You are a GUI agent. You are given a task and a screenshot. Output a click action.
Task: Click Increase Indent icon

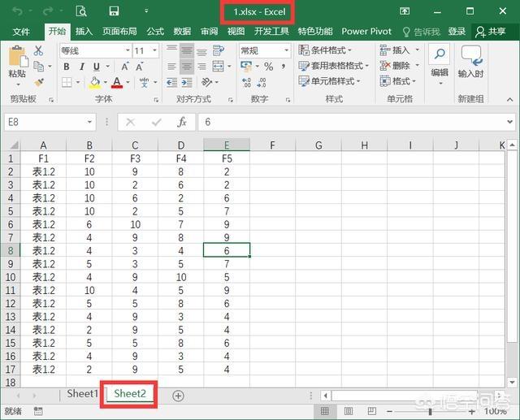coord(187,82)
